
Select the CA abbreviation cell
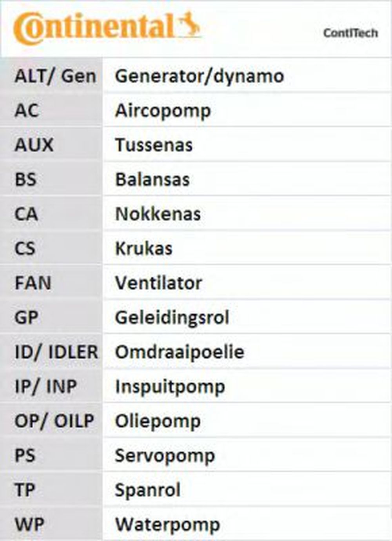pyautogui.click(x=26, y=214)
